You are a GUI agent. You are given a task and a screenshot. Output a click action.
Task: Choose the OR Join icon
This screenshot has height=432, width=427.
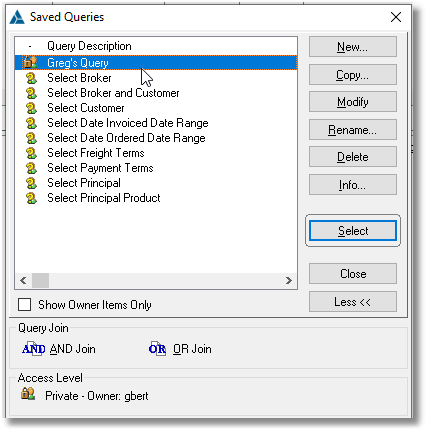tap(157, 349)
